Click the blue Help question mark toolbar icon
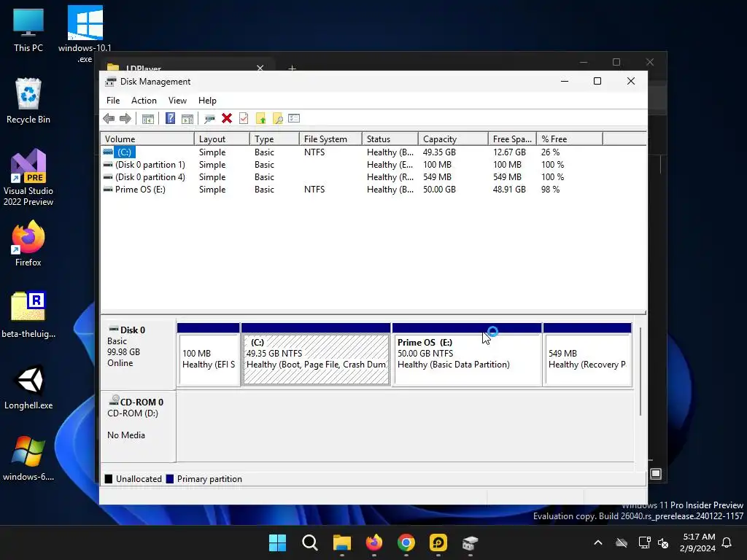The image size is (747, 560). (170, 119)
